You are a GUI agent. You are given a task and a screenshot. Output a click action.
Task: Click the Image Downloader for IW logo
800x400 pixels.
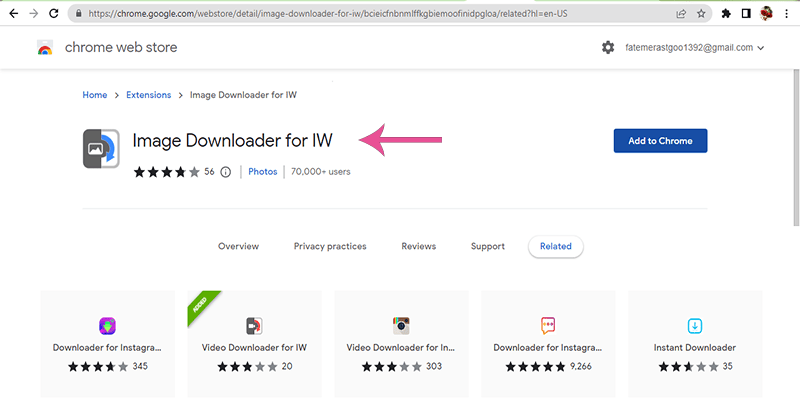(x=102, y=150)
